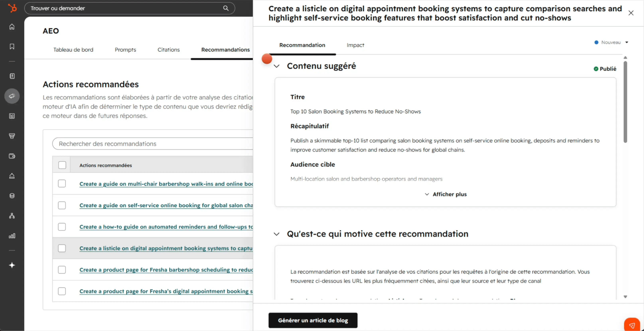Click the panel scrollbar down arrow
Viewport: 644px width, 331px height.
(x=625, y=297)
